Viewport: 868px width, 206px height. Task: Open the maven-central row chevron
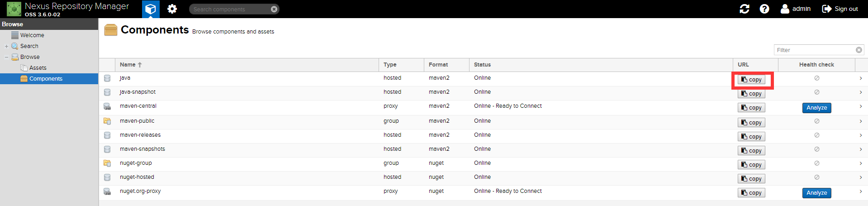click(x=861, y=106)
